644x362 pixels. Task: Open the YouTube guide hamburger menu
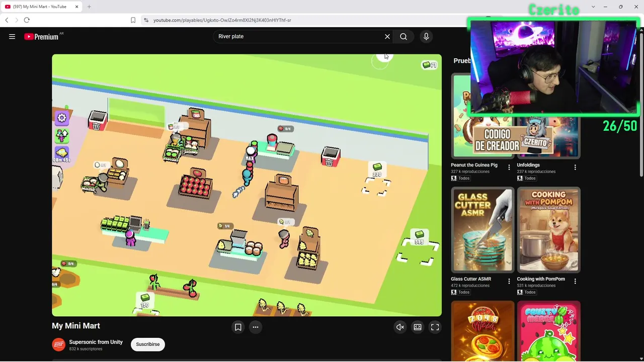(12, 36)
